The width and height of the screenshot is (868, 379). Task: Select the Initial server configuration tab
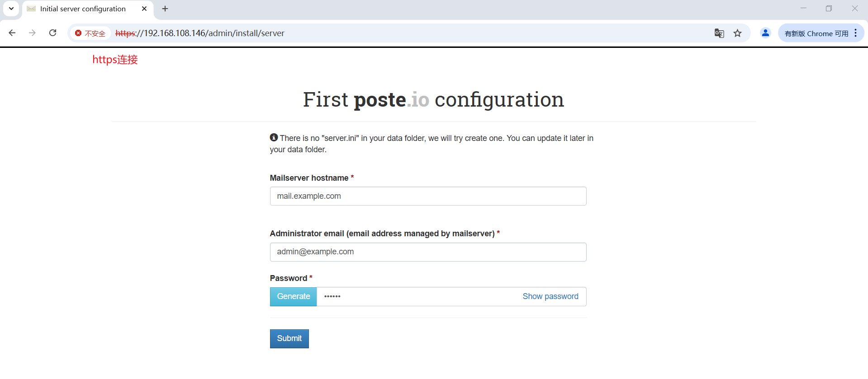coord(83,9)
